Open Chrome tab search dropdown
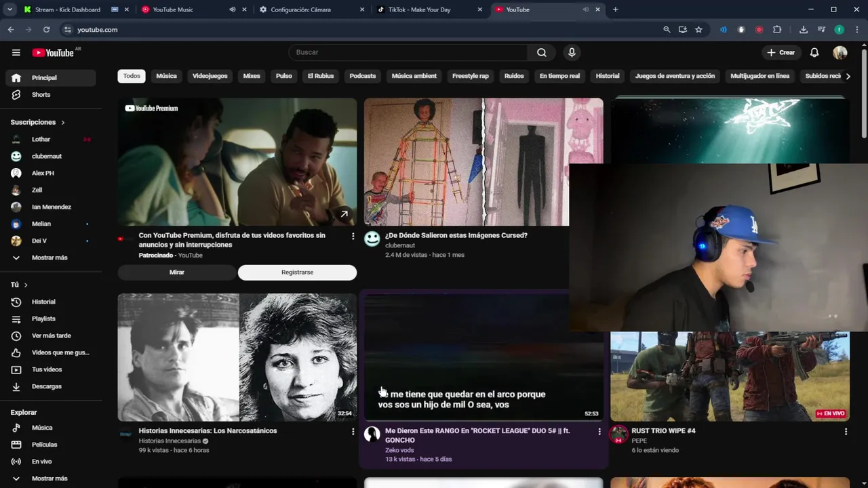 9,9
